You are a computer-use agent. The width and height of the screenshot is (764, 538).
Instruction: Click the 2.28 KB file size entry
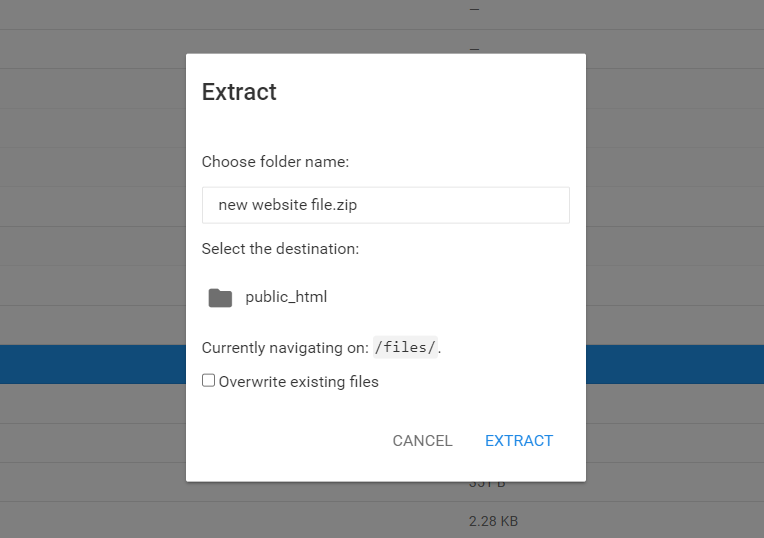click(493, 521)
